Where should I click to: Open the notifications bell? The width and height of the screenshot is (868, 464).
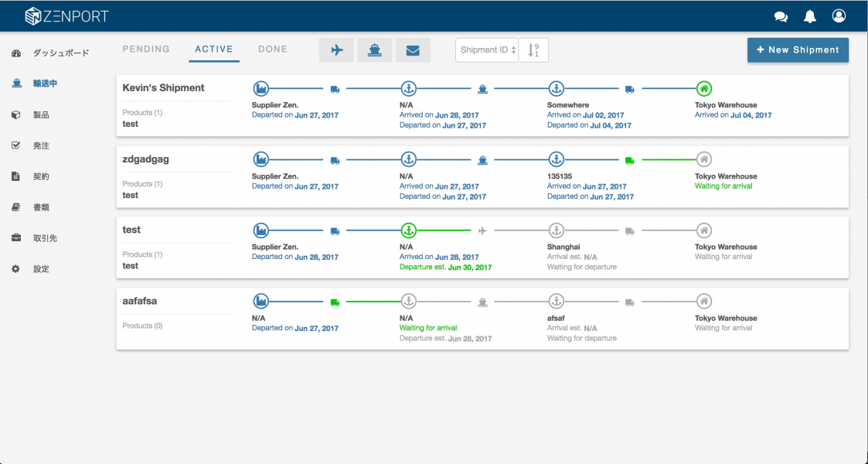[x=810, y=16]
